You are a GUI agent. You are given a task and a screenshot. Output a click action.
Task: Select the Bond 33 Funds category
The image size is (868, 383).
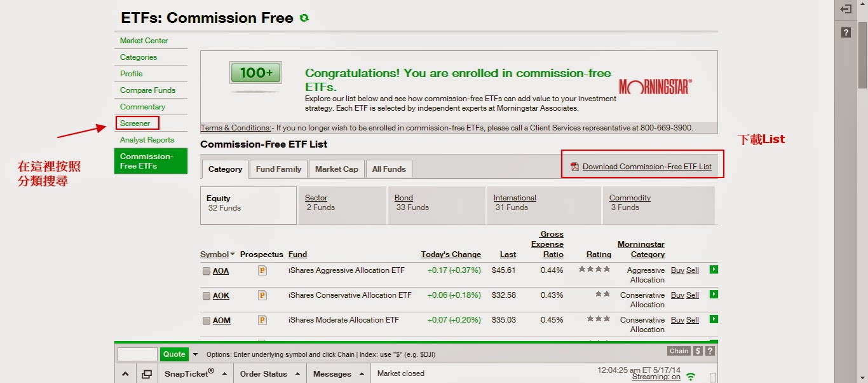click(437, 205)
